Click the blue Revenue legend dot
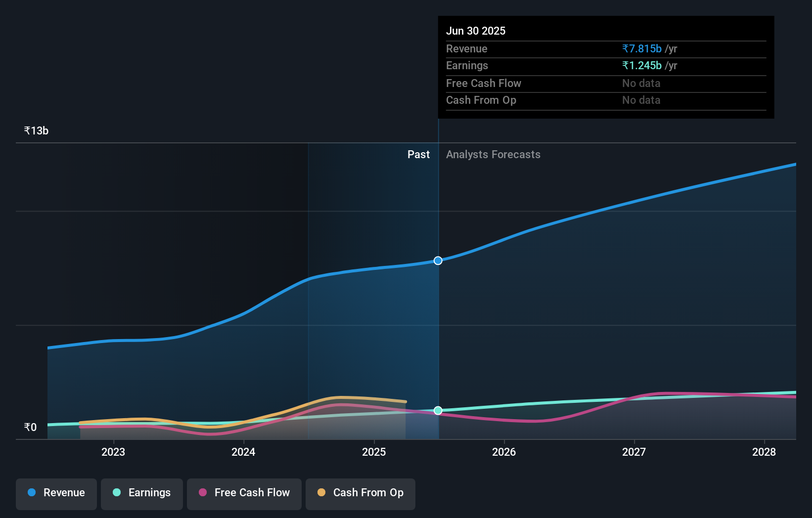The height and width of the screenshot is (518, 812). tap(31, 493)
